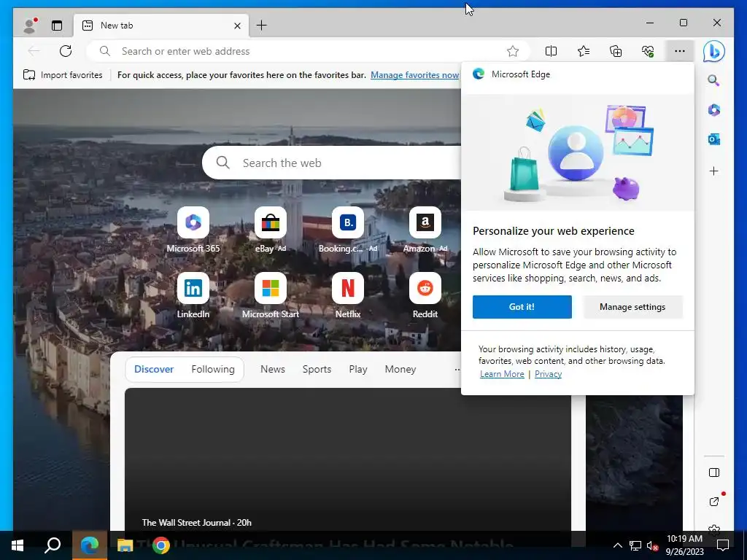Viewport: 747px width, 560px height.
Task: Open the Favorites list icon
Action: pos(583,51)
